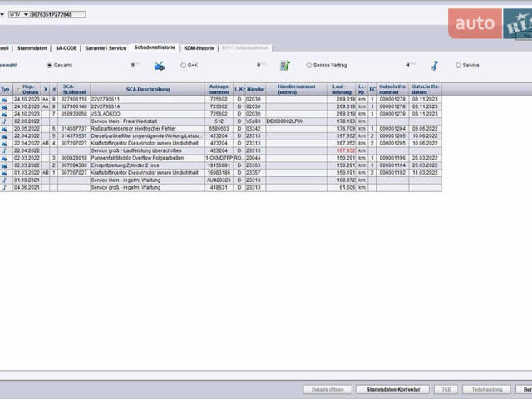Click the car icon in the 01.03.2022 Kraftstoffinjektor row

(4, 173)
